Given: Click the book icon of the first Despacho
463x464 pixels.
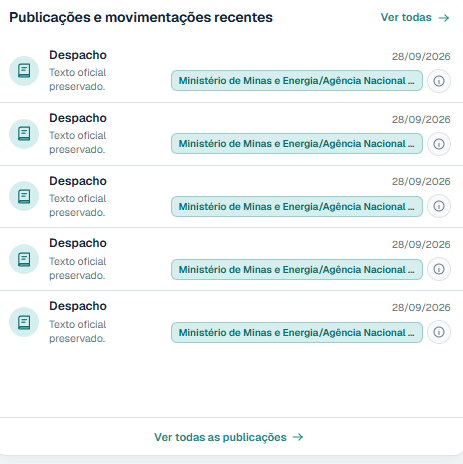Looking at the screenshot, I should [x=24, y=71].
